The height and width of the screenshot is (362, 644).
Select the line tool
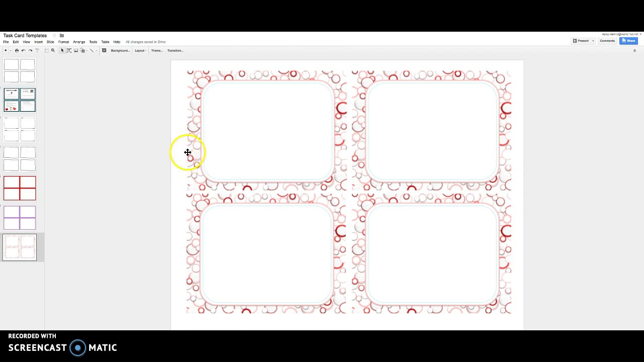tap(92, 50)
